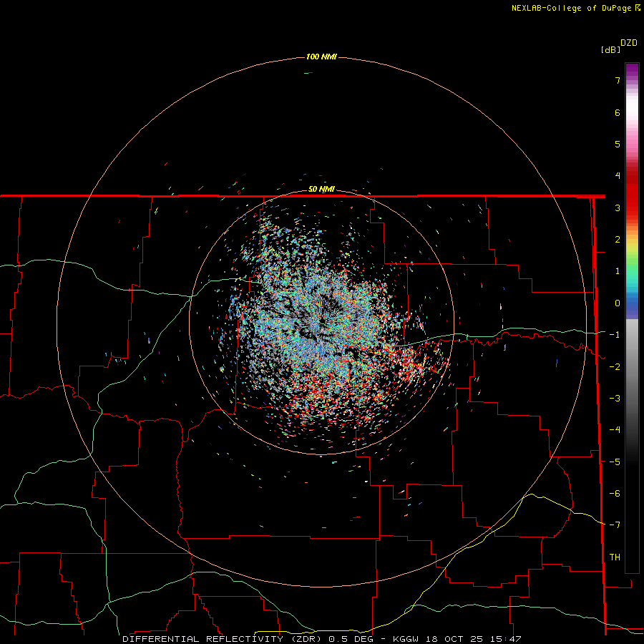Click the 4 value on the color scale
This screenshot has width=644, height=644.
click(x=618, y=176)
